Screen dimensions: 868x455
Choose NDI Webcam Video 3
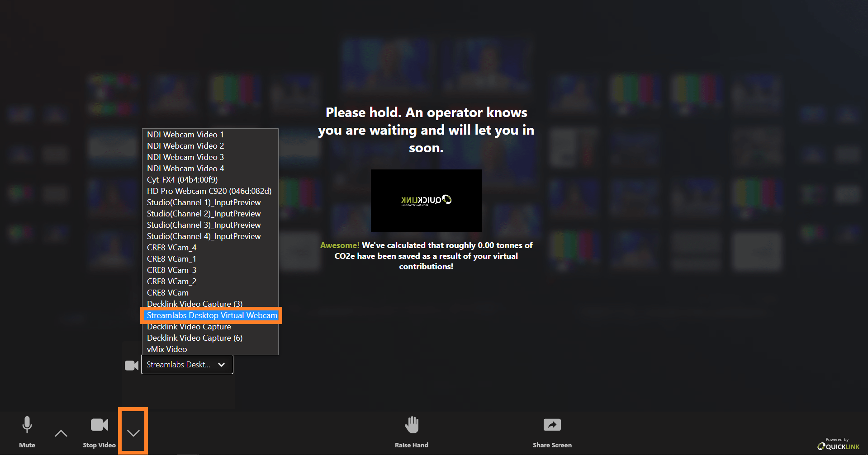click(x=210, y=157)
